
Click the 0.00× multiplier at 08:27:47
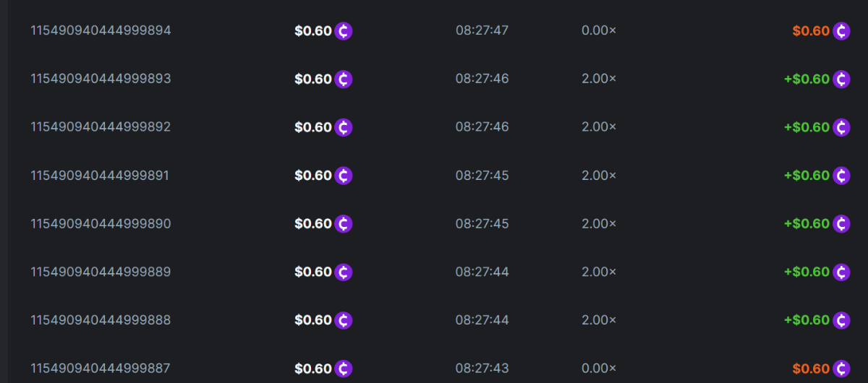coord(599,30)
